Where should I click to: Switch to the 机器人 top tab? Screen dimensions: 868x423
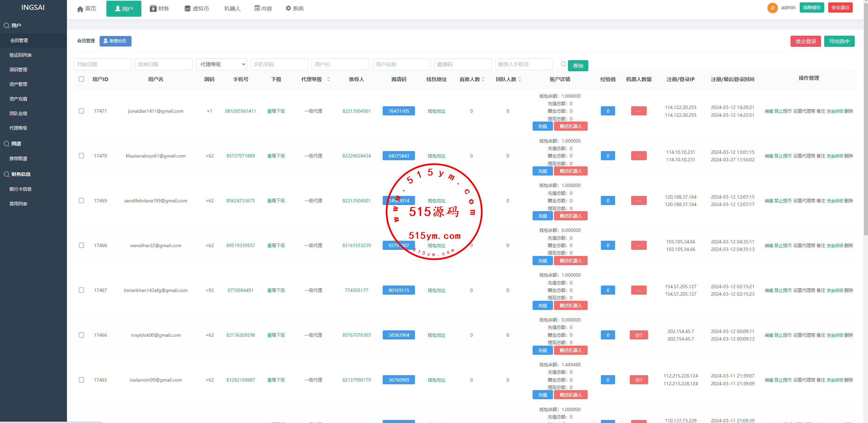pyautogui.click(x=232, y=8)
